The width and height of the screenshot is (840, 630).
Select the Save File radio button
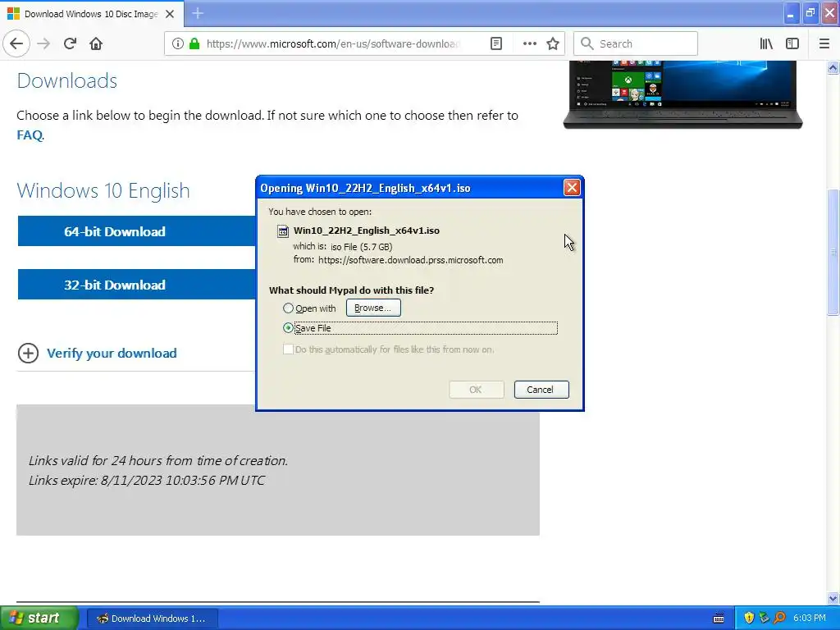point(288,328)
